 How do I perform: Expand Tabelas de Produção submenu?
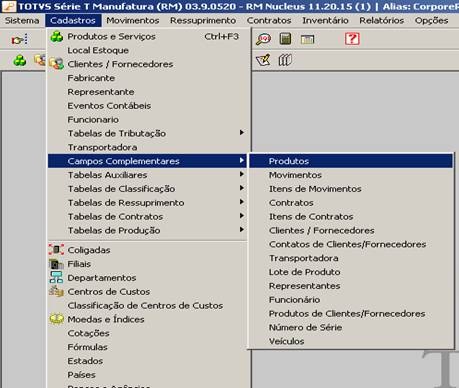(x=147, y=230)
